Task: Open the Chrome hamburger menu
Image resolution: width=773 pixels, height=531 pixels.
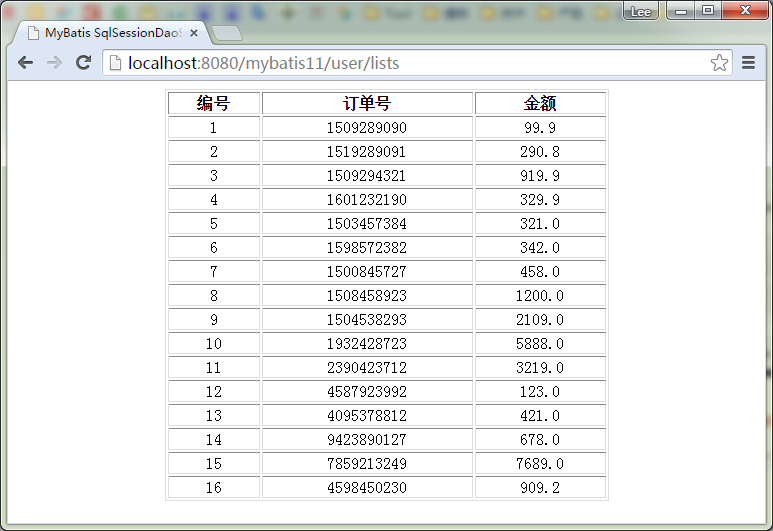Action: pos(748,63)
